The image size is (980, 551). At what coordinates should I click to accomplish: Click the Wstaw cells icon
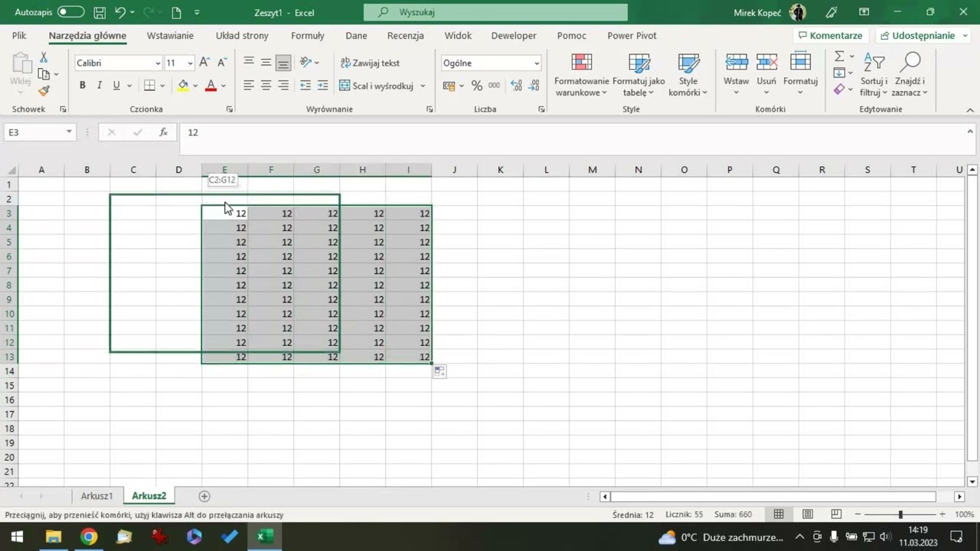737,63
